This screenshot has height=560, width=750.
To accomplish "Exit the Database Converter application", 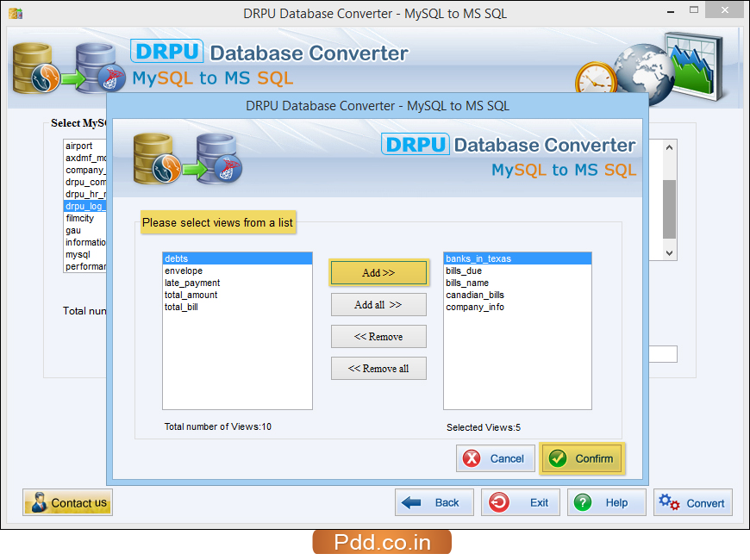I will 521,502.
